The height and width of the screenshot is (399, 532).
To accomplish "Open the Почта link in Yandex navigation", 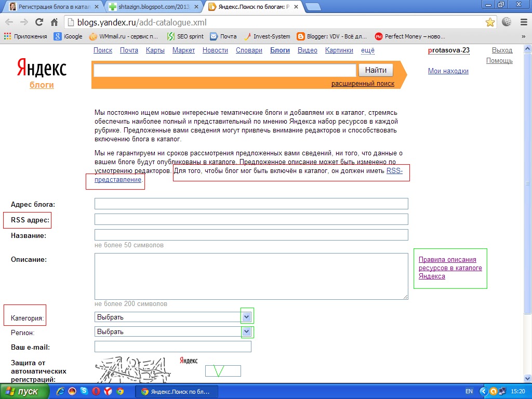I will pos(129,50).
